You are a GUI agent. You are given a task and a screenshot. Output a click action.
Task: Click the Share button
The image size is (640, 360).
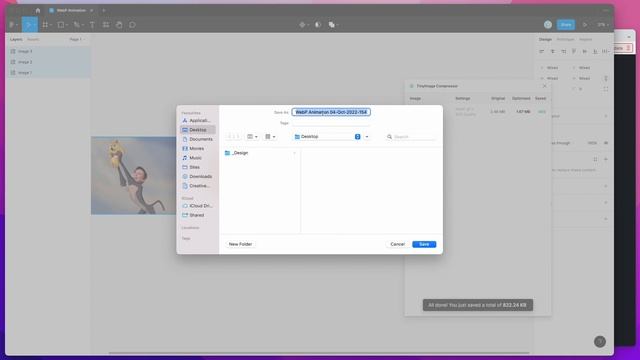click(x=566, y=25)
